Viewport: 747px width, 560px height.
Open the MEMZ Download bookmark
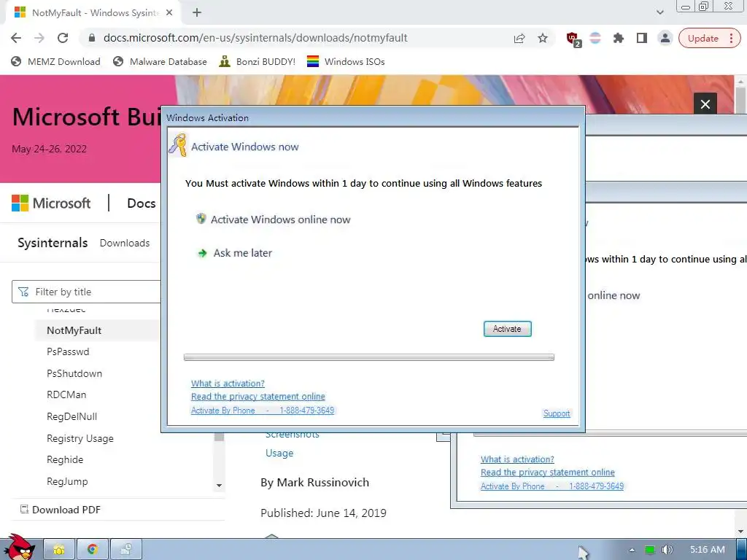click(x=55, y=61)
